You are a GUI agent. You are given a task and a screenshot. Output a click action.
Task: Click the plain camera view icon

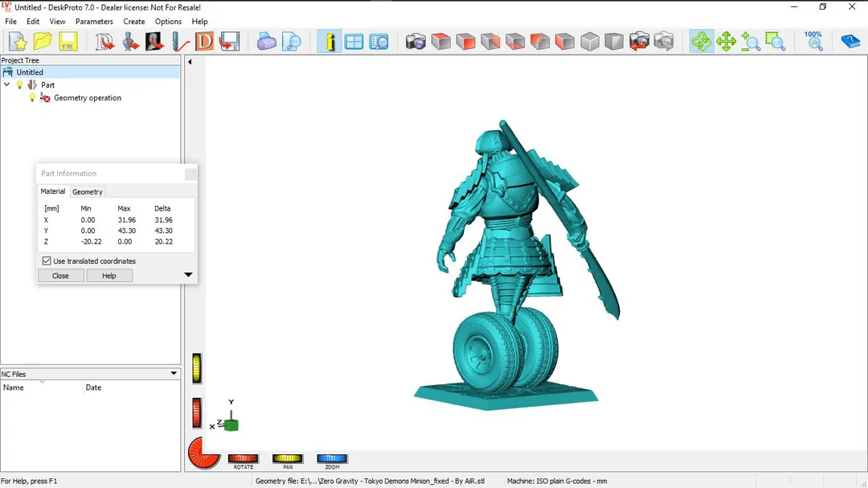416,42
